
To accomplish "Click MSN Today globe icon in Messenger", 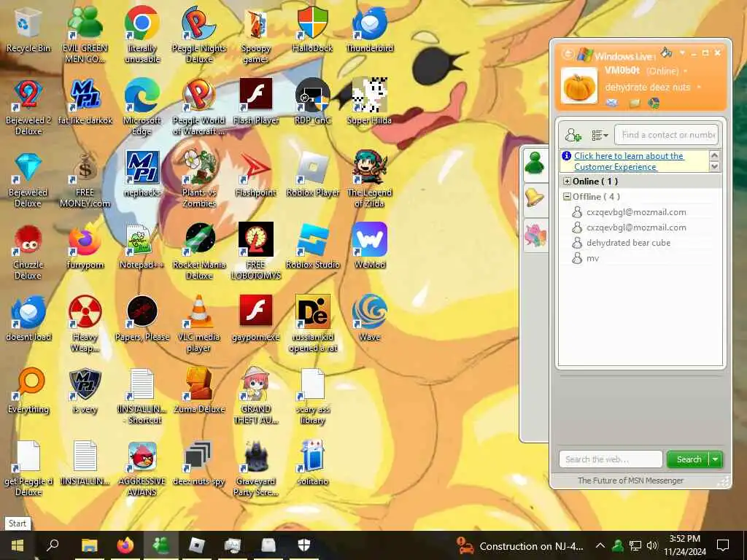I will (x=654, y=103).
